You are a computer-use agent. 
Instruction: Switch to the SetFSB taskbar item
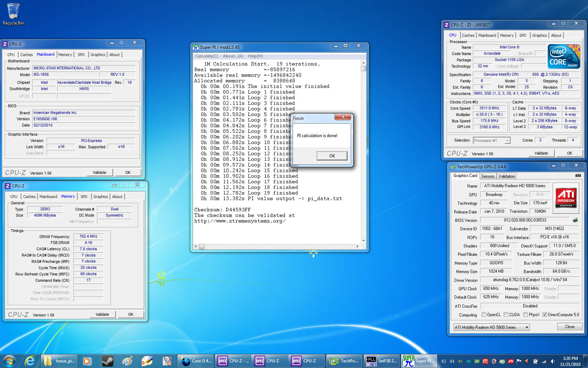coord(381,361)
